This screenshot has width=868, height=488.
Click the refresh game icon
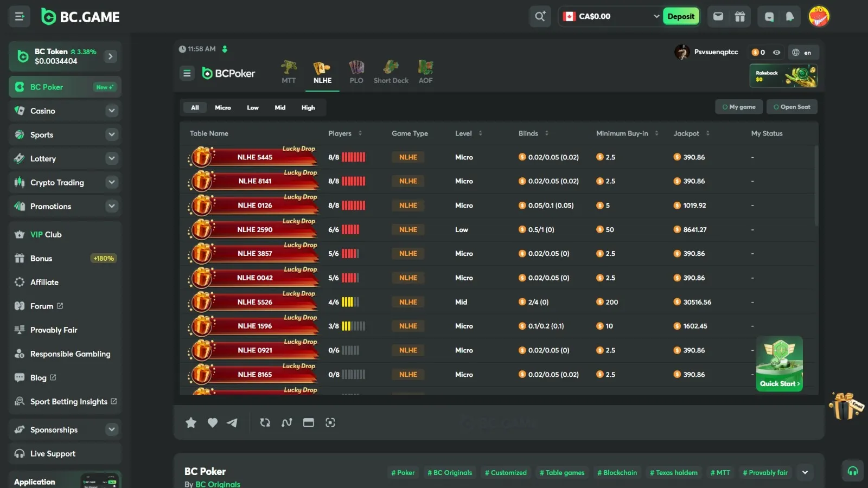265,423
